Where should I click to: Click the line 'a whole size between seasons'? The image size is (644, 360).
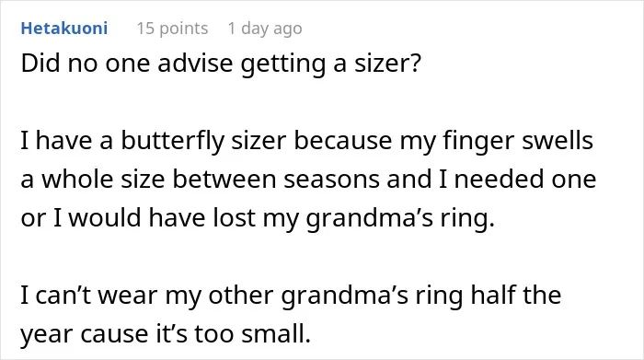click(x=308, y=180)
